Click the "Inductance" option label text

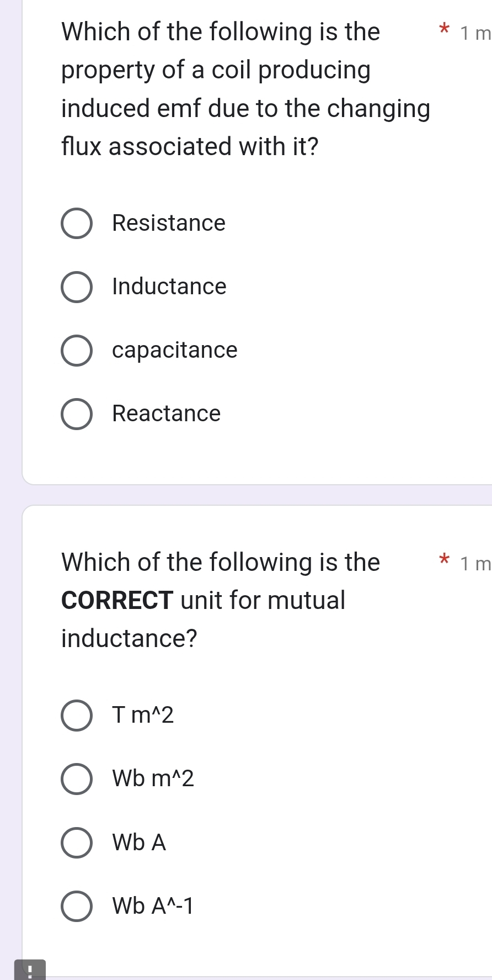pyautogui.click(x=169, y=287)
